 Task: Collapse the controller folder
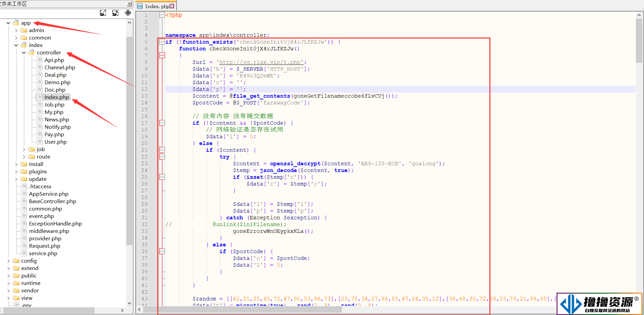point(24,53)
